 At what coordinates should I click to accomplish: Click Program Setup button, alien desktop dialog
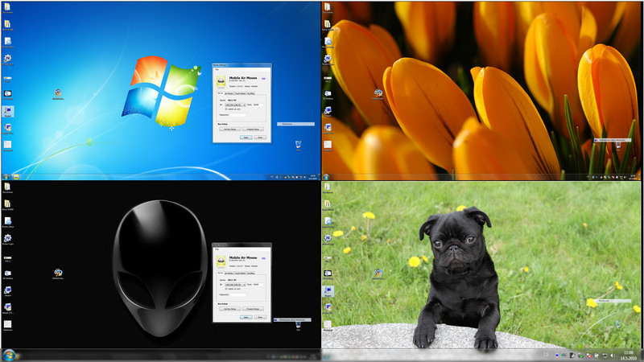253,309
